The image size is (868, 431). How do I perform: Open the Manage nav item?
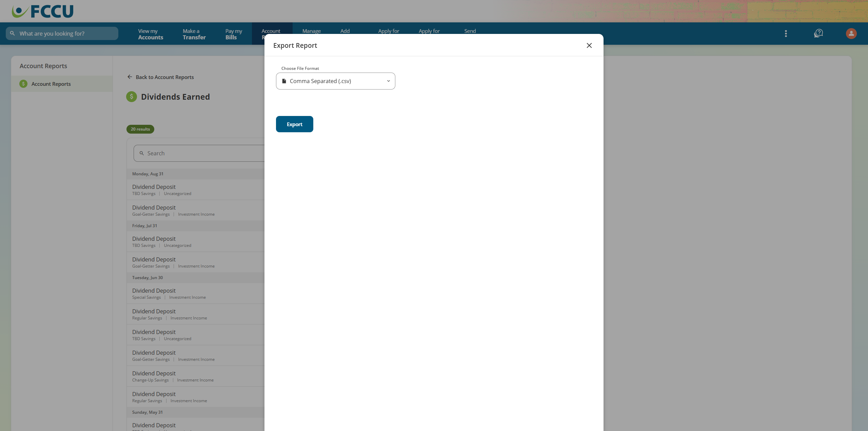pyautogui.click(x=311, y=31)
